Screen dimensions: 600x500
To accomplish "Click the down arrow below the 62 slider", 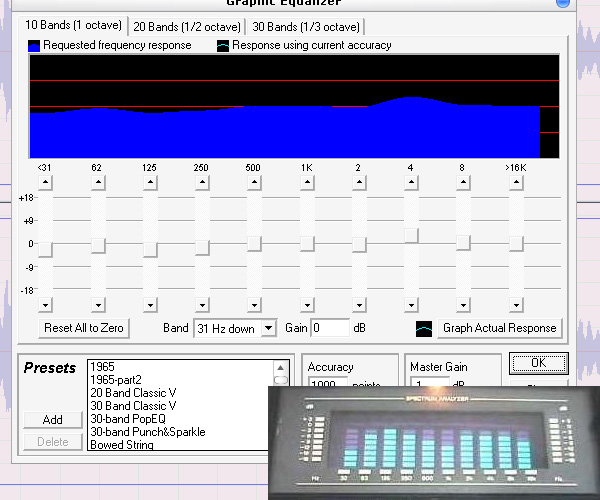I will (98, 305).
